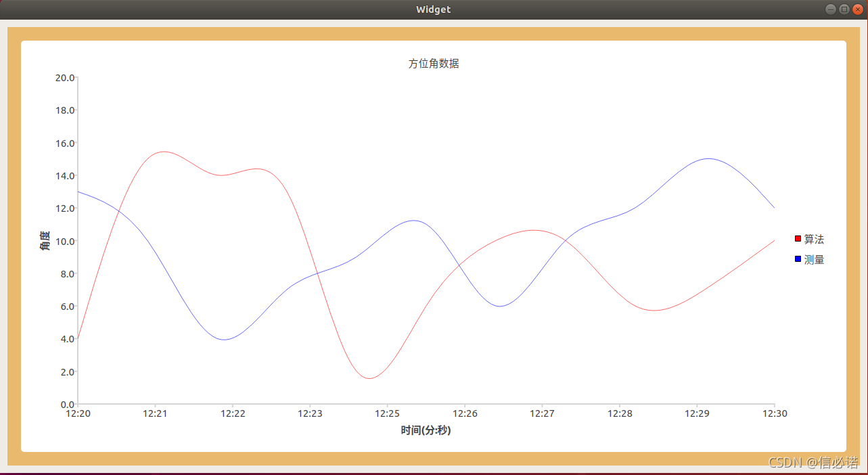
Task: Select the 算法 legend label
Action: pyautogui.click(x=815, y=239)
